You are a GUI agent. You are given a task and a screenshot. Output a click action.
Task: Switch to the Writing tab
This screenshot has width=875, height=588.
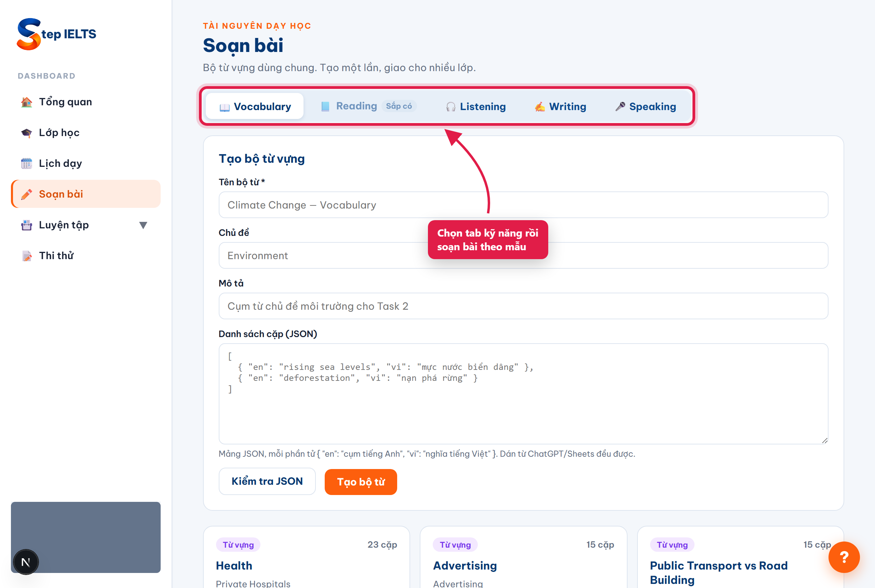tap(560, 107)
